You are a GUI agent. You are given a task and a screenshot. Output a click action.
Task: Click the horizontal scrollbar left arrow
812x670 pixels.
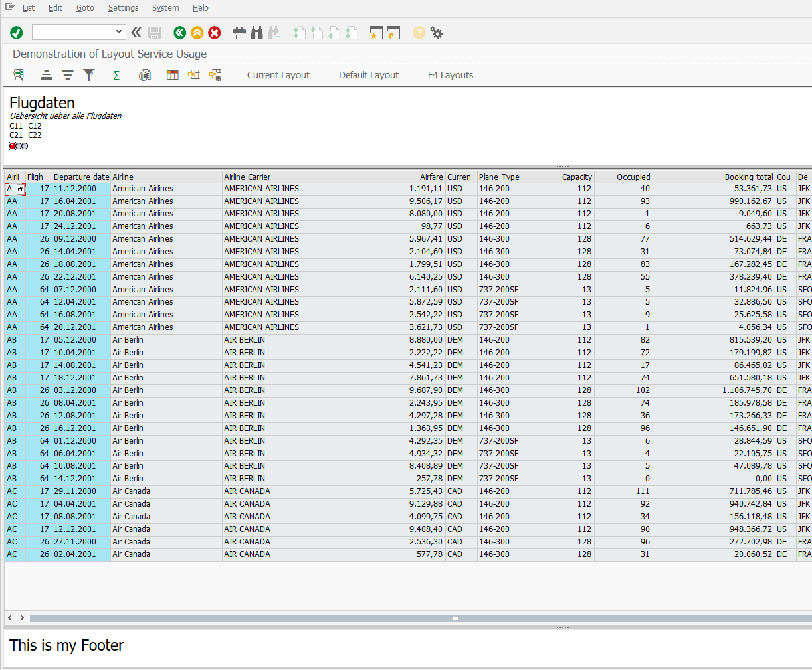(x=10, y=618)
